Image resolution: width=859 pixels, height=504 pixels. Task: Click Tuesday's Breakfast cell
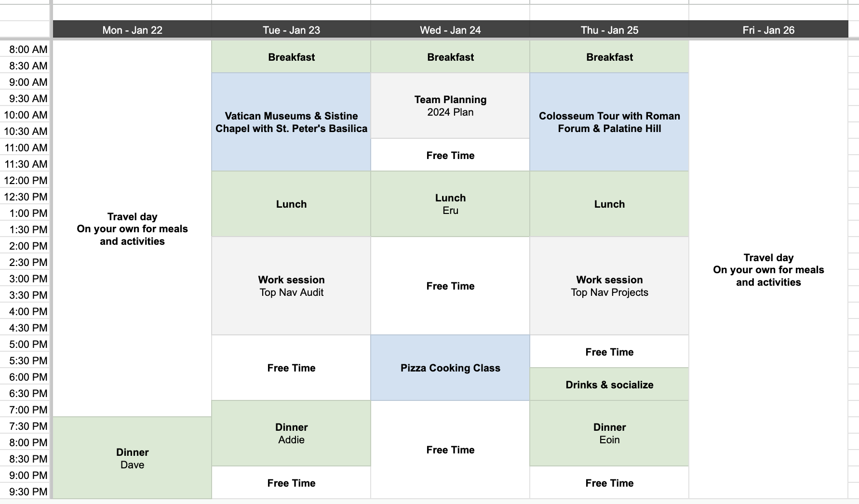click(x=291, y=57)
